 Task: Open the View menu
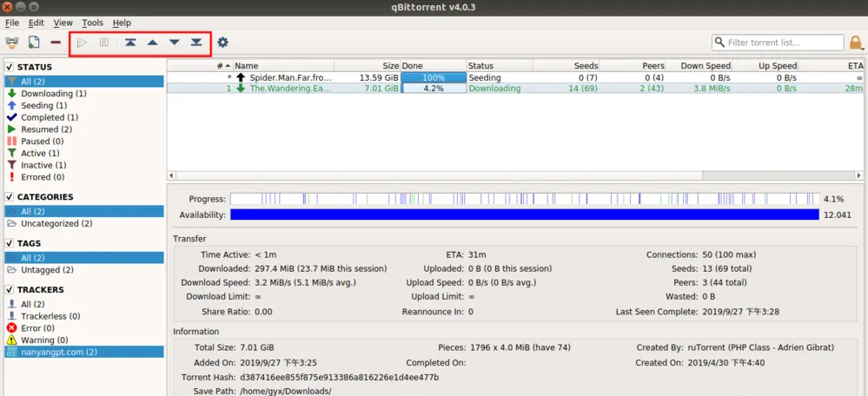tap(63, 23)
